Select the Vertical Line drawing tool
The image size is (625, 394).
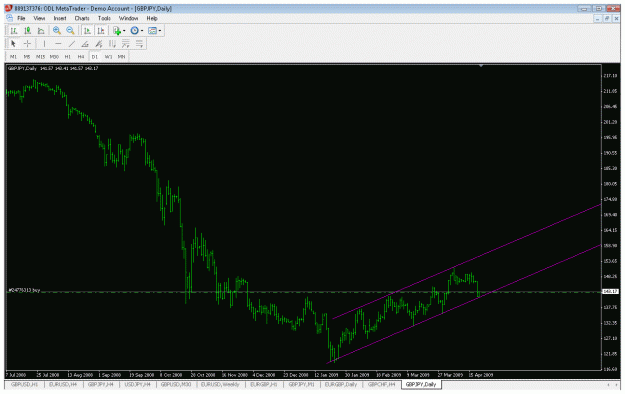point(44,43)
